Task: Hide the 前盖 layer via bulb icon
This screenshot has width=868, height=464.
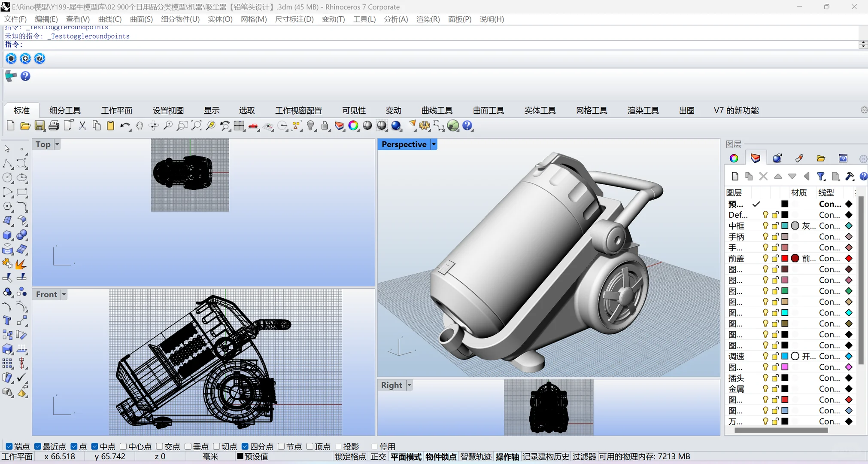Action: click(765, 258)
